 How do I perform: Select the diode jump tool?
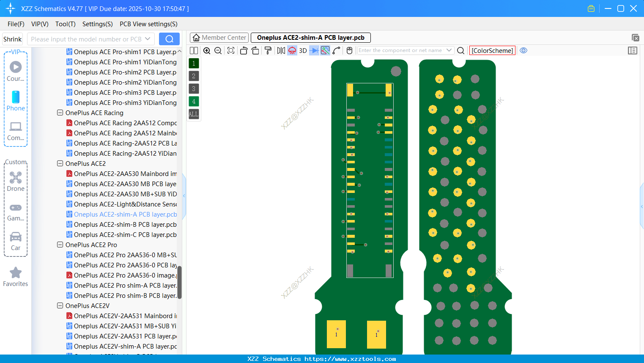[314, 50]
